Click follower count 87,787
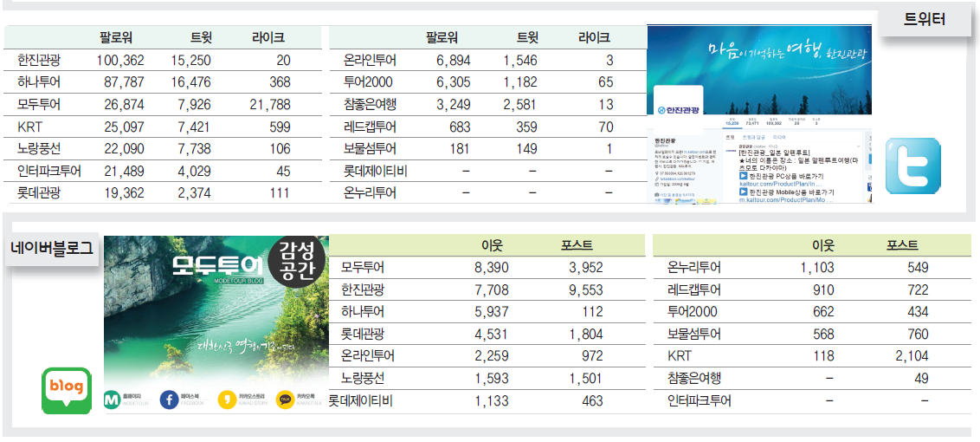The height and width of the screenshot is (442, 980). pos(125,82)
